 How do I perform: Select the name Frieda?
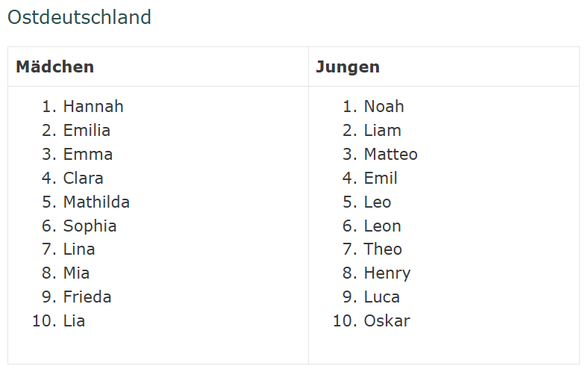87,297
